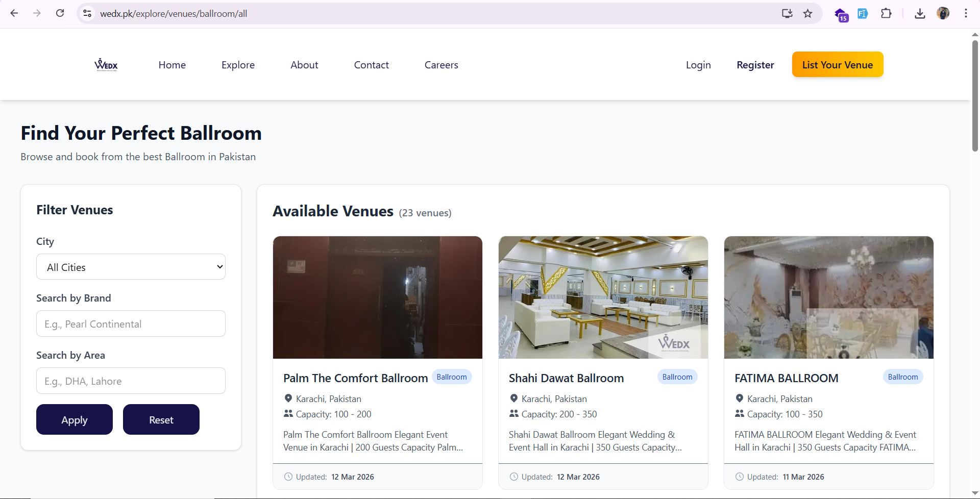Click the location pin for Palm The Comfort Ballroom
Screen dimensions: 980x499
[x=288, y=398]
